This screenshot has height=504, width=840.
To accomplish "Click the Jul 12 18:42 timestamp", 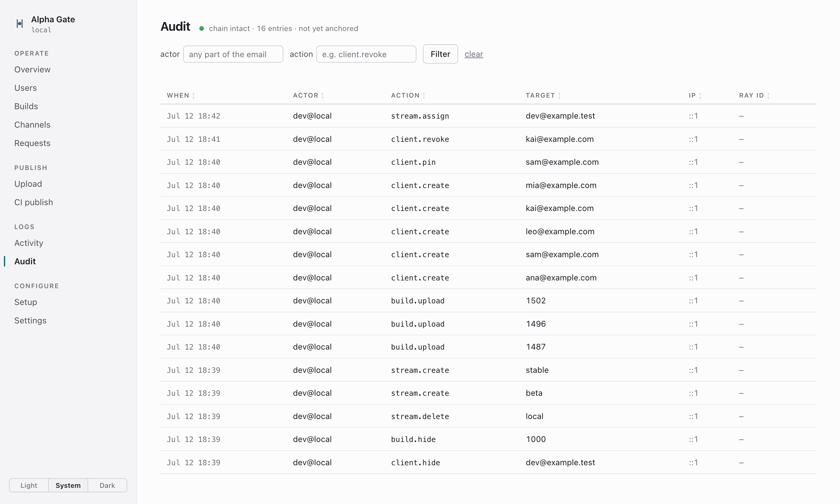I will (x=194, y=116).
